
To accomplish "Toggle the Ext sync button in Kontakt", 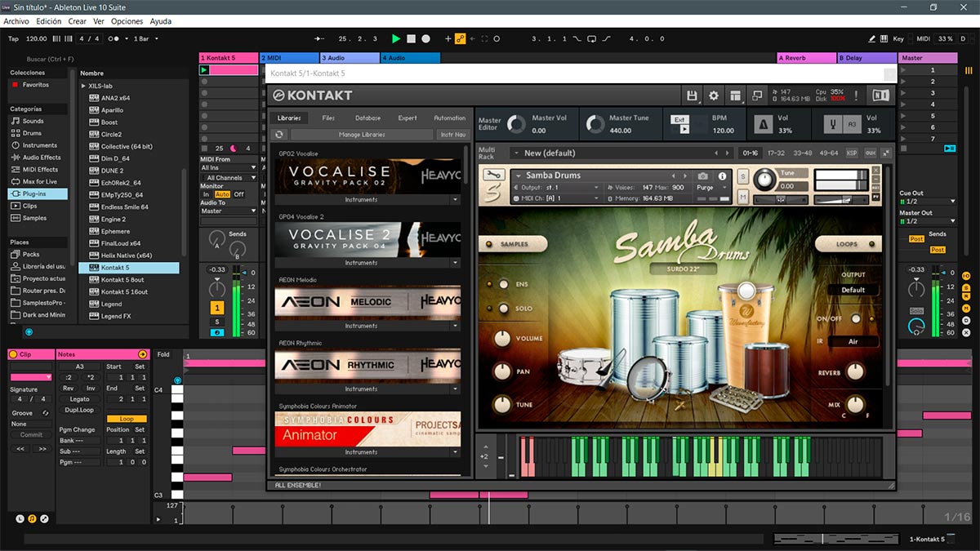I will point(679,119).
